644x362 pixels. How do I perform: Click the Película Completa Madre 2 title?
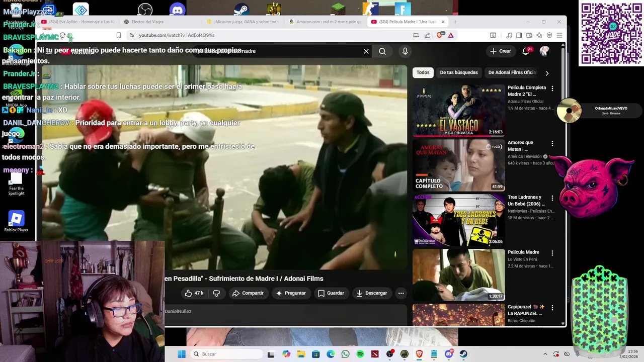click(526, 91)
